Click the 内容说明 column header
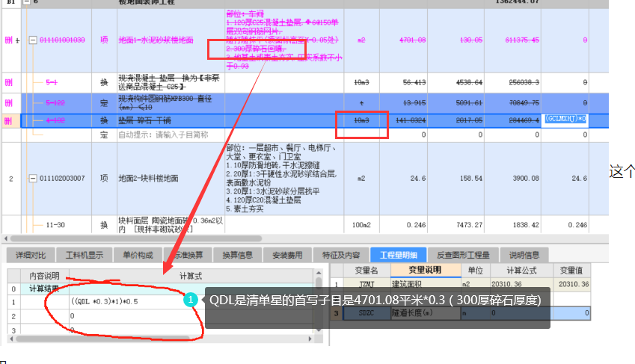 point(44,276)
